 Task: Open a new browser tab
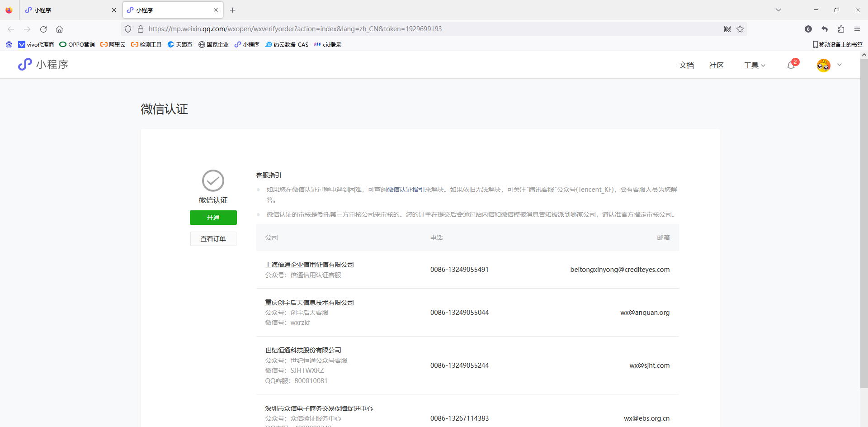pyautogui.click(x=233, y=10)
